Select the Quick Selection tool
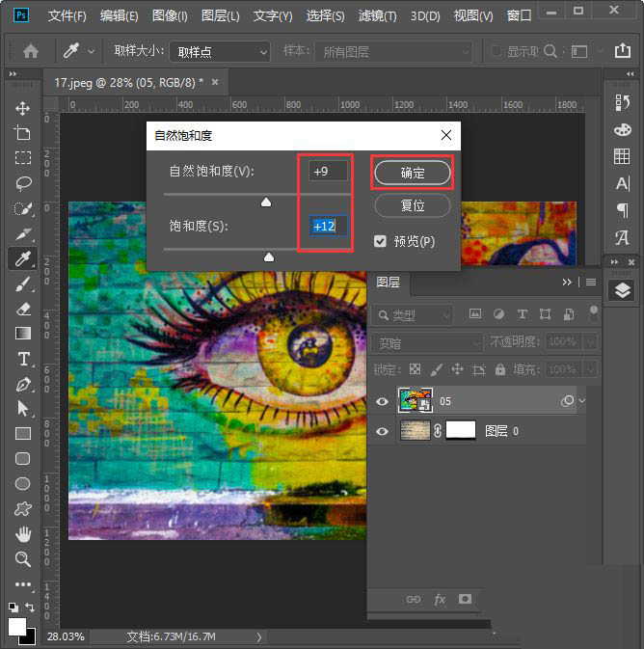 [x=23, y=208]
